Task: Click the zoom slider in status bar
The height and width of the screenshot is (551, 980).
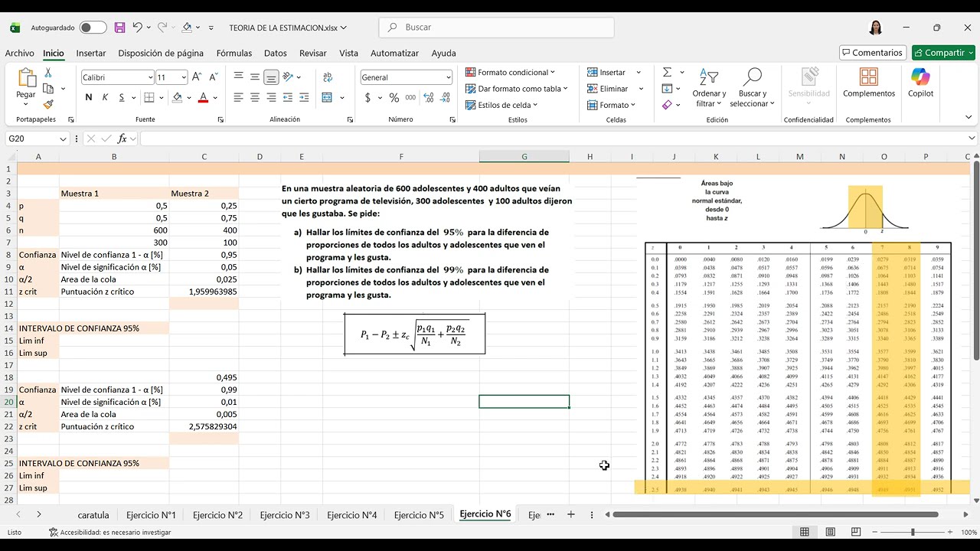Action: [913, 532]
